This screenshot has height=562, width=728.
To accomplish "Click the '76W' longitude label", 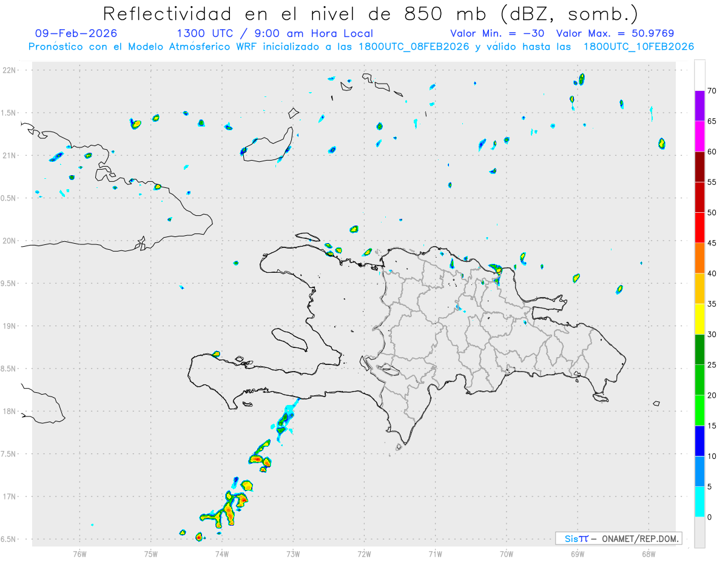I will coord(79,553).
